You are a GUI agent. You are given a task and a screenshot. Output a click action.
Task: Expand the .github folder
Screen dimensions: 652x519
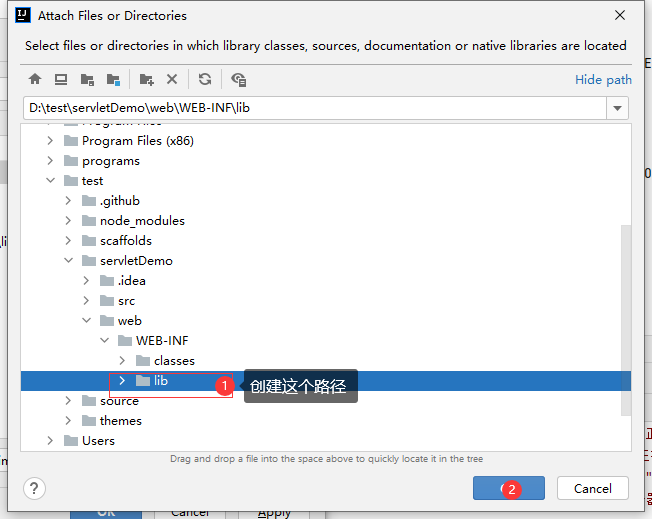(x=68, y=200)
